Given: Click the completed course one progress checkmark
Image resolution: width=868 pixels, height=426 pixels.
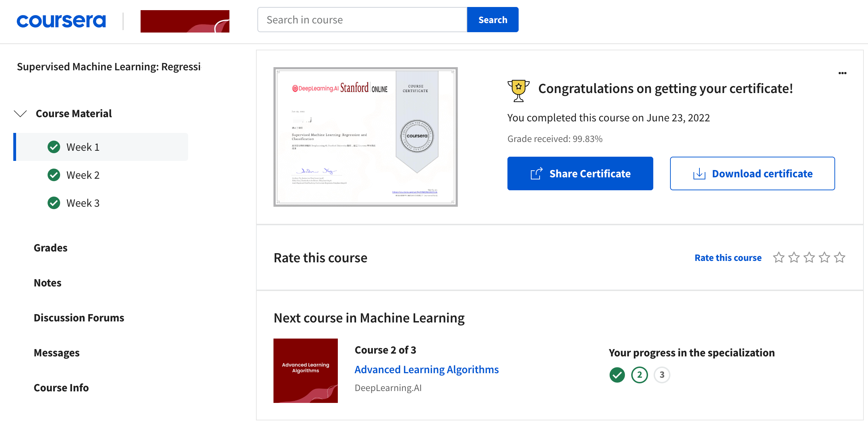Looking at the screenshot, I should click(617, 375).
